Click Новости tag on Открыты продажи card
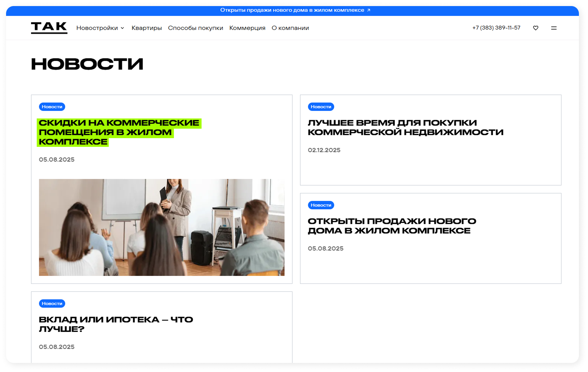The height and width of the screenshot is (372, 588). point(321,205)
